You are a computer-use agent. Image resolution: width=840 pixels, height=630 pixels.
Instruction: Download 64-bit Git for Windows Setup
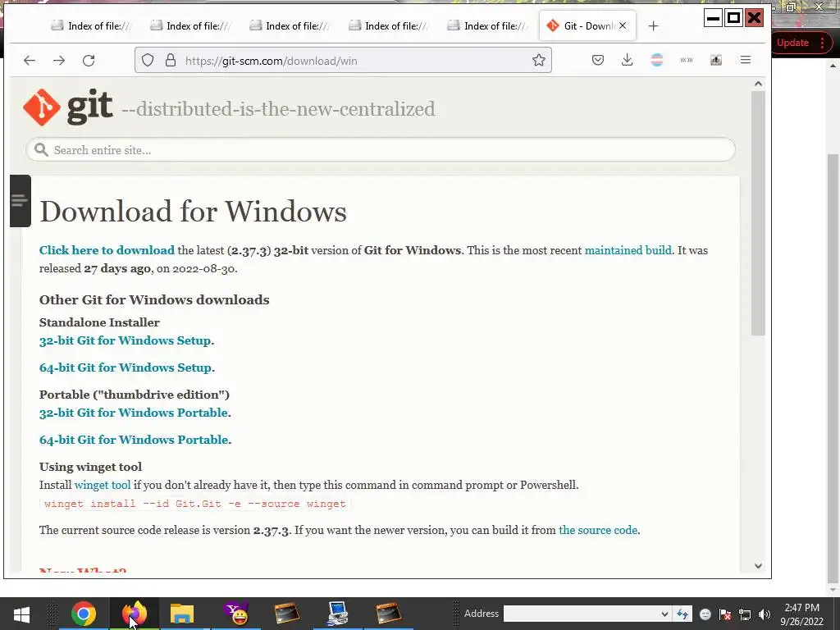pyautogui.click(x=126, y=367)
